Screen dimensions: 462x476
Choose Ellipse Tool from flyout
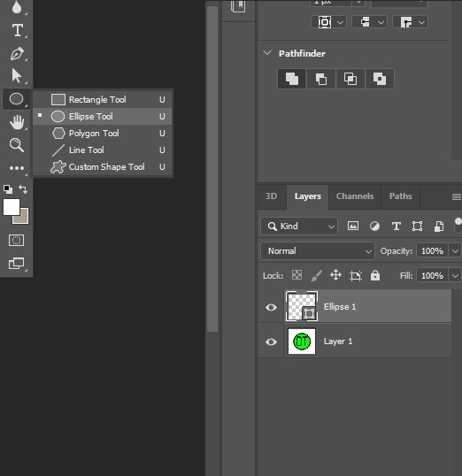(103, 116)
